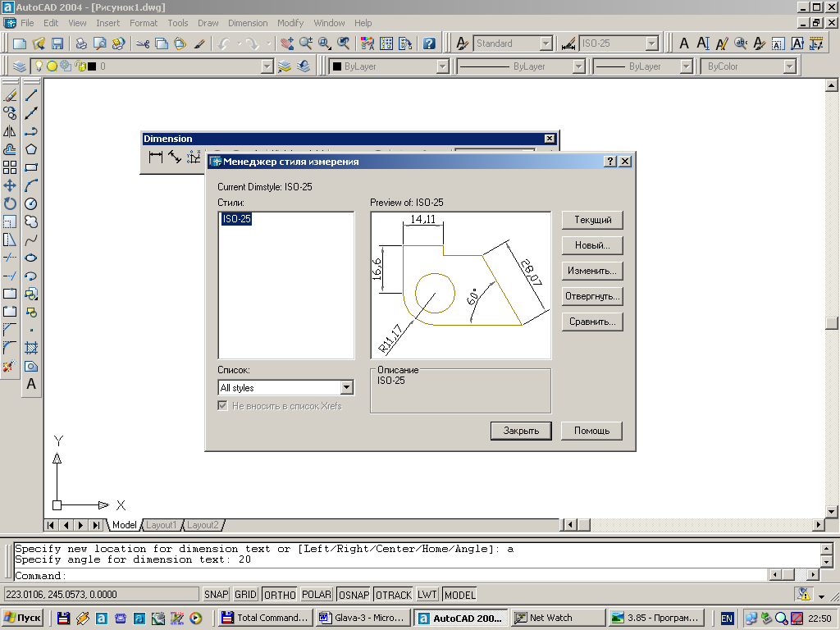840x630 pixels.
Task: Select the Line draw tool
Action: coord(31,95)
